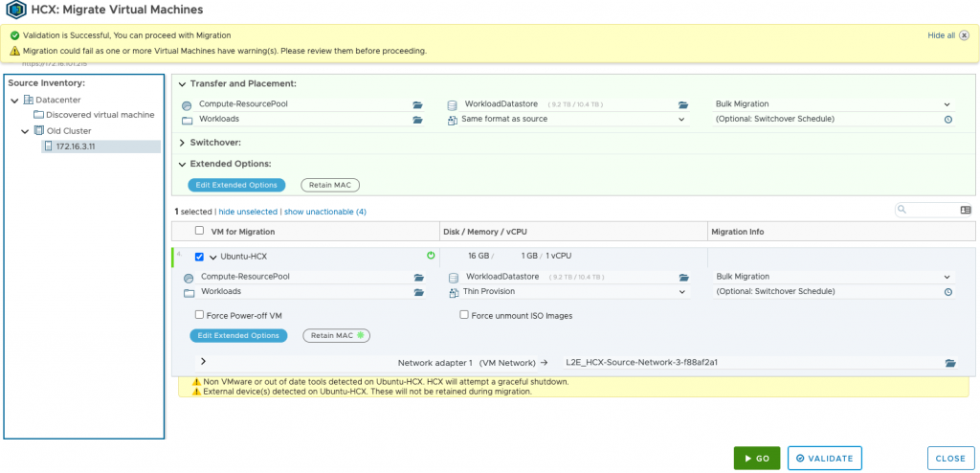Collapse Old Cluster tree node

coord(26,131)
